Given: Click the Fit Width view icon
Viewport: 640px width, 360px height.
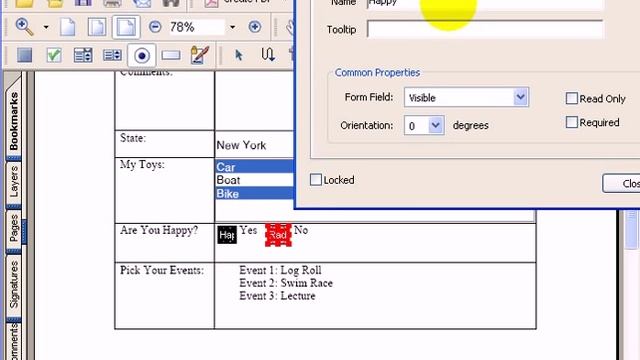Looking at the screenshot, I should 126,27.
